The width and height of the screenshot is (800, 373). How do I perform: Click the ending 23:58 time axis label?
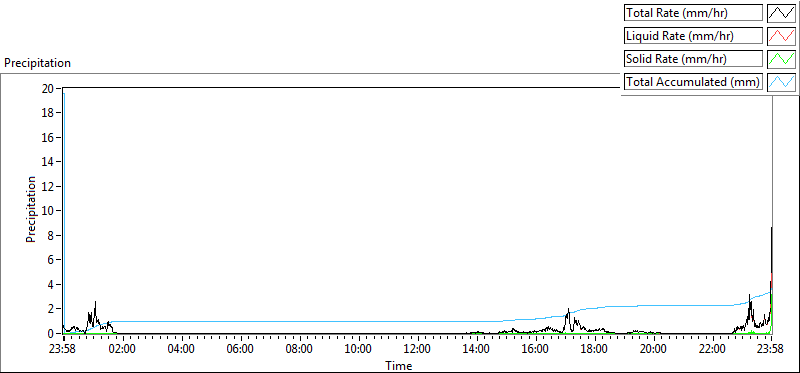[x=771, y=349]
